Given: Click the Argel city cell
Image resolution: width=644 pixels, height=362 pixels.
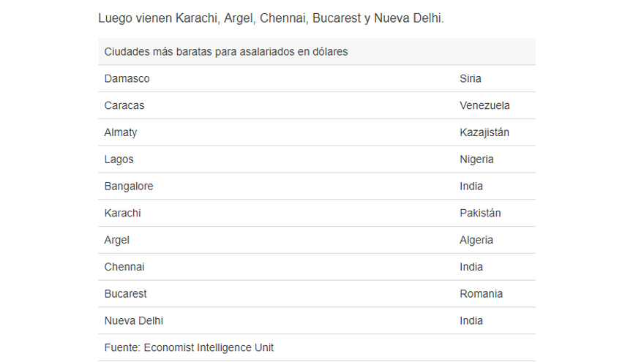Looking at the screenshot, I should point(116,240).
